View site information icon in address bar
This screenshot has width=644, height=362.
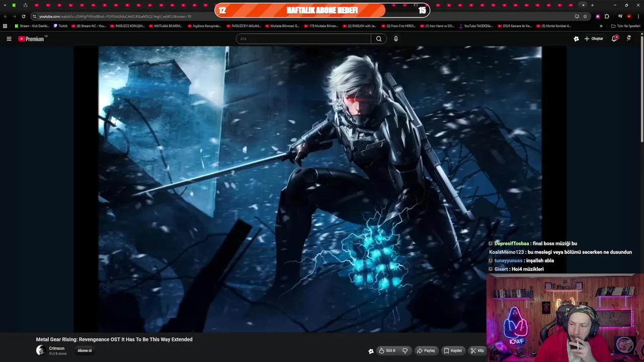tap(34, 16)
